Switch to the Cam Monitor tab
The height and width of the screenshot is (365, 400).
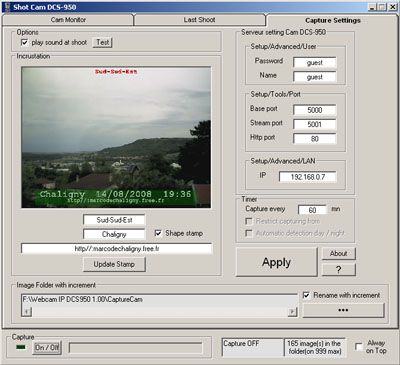(68, 20)
